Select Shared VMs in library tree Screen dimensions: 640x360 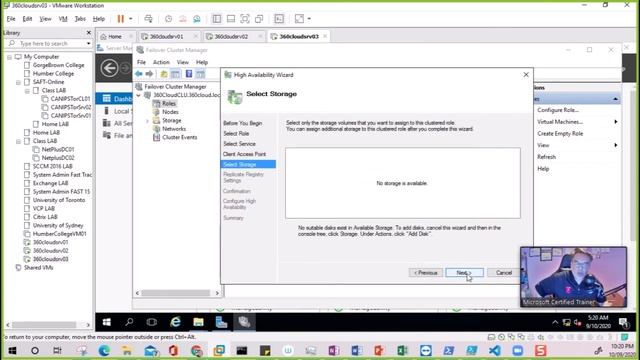[38, 267]
